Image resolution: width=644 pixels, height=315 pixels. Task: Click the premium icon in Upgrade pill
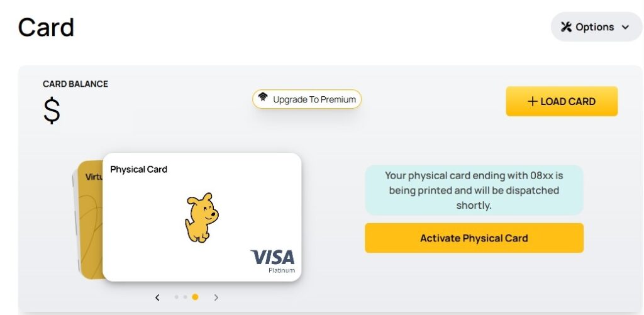tap(264, 99)
